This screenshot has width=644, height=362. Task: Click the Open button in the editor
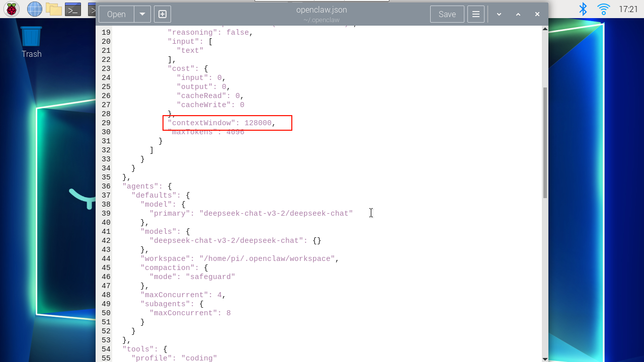(116, 14)
